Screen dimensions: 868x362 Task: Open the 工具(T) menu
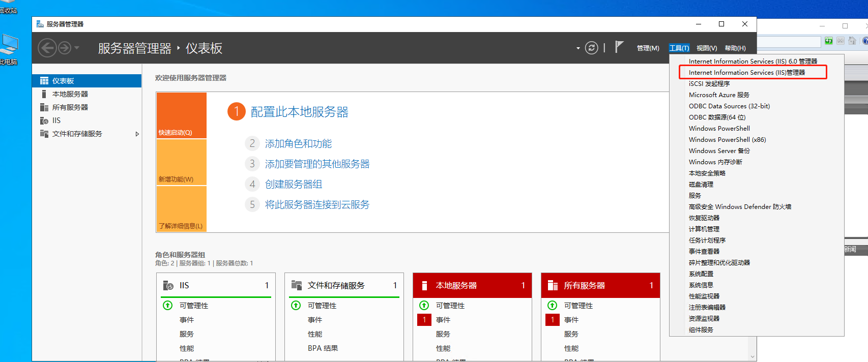click(x=679, y=48)
